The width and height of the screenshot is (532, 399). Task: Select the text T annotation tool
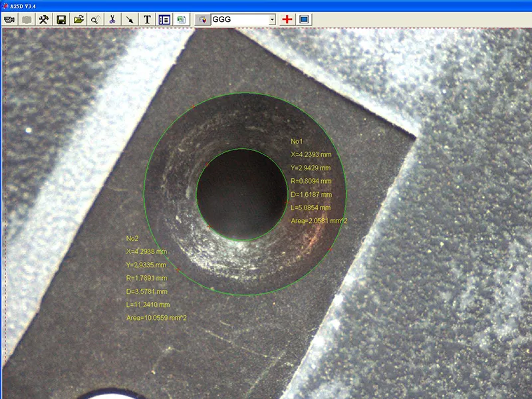[147, 20]
